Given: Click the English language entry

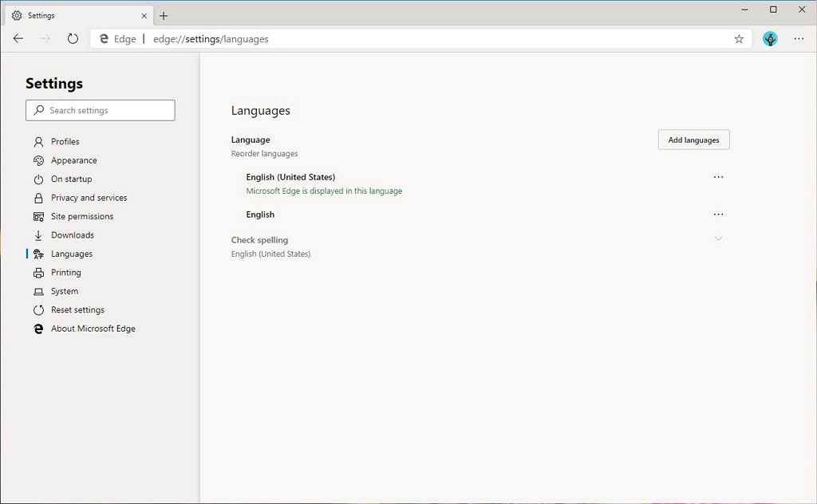Looking at the screenshot, I should 260,215.
